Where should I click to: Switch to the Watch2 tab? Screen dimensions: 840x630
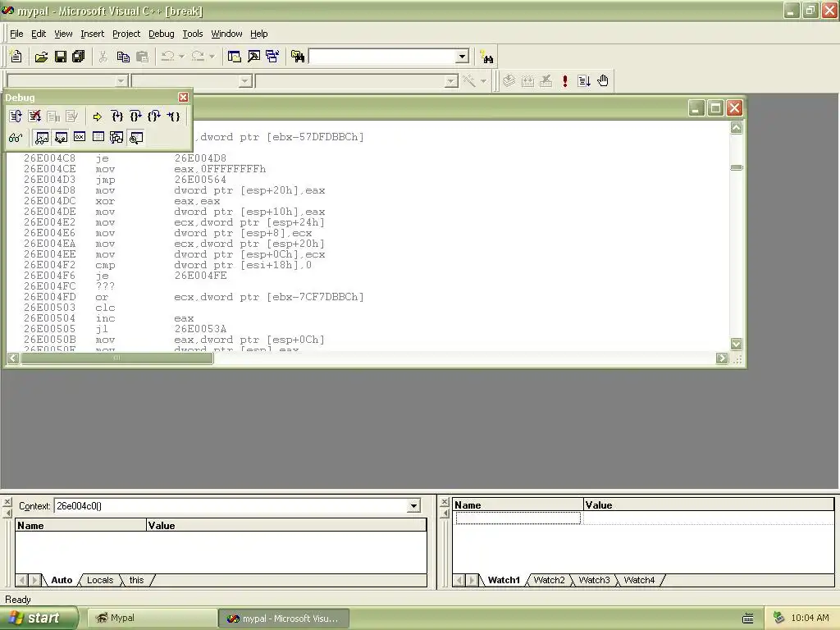click(x=549, y=580)
